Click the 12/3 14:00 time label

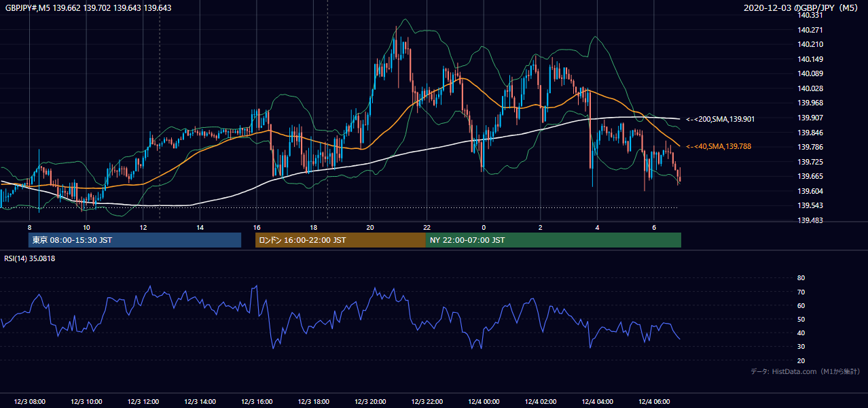[200, 402]
